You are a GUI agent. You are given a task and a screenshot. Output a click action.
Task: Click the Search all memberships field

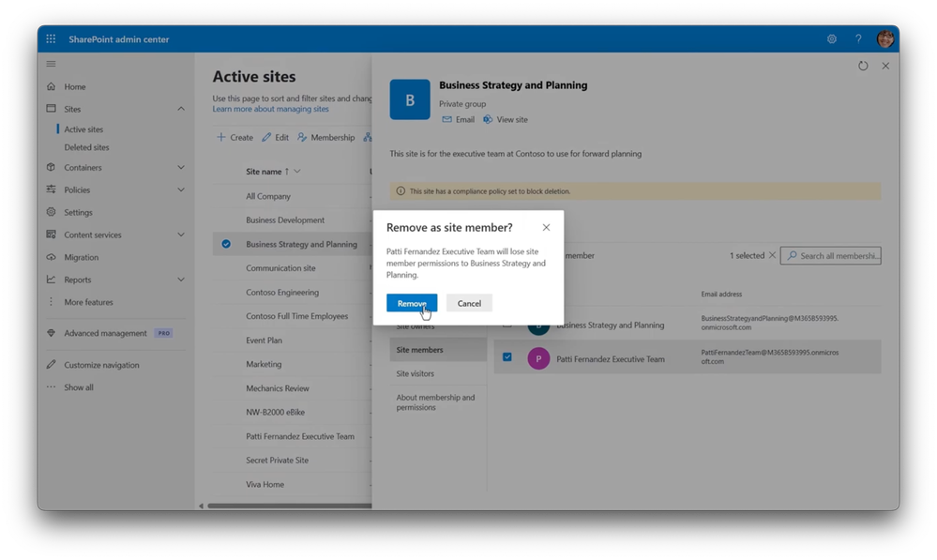coord(831,256)
